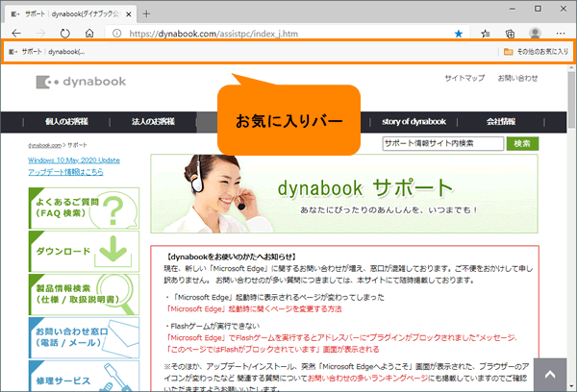Open 修理サービス banner
This screenshot has height=392, width=577.
click(84, 377)
